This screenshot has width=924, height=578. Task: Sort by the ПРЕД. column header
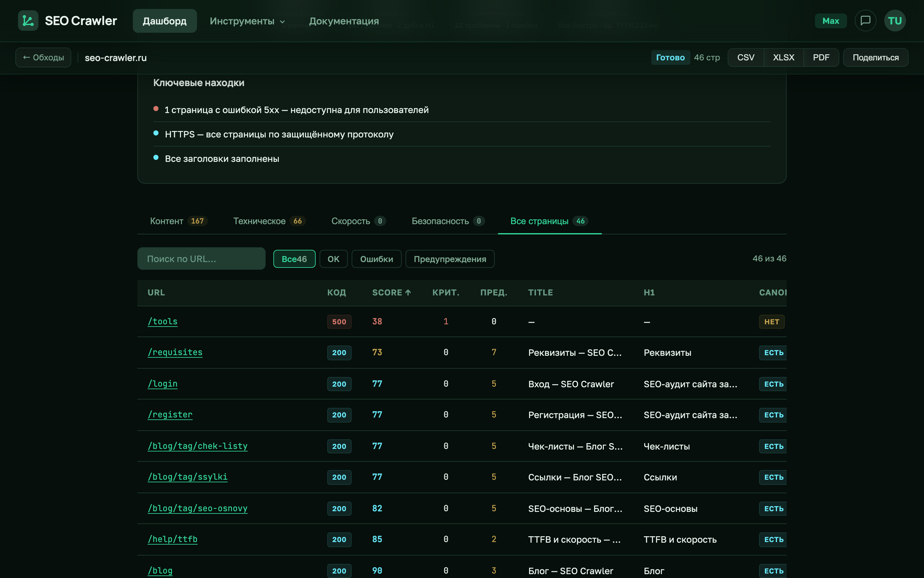494,293
